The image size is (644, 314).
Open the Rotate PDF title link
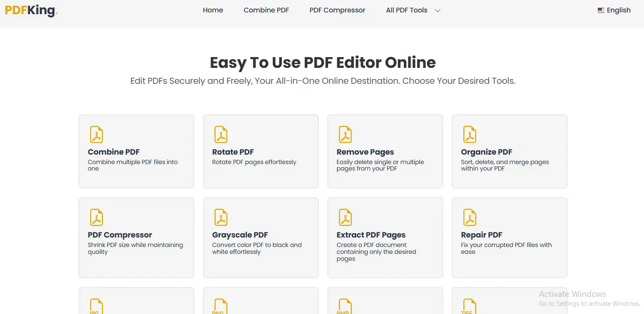tap(233, 152)
